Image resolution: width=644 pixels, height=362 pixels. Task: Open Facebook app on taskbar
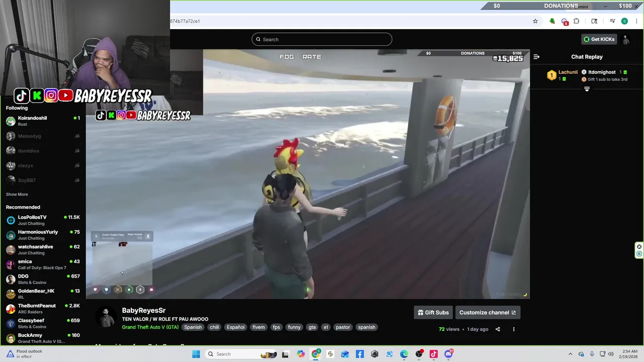pyautogui.click(x=360, y=354)
